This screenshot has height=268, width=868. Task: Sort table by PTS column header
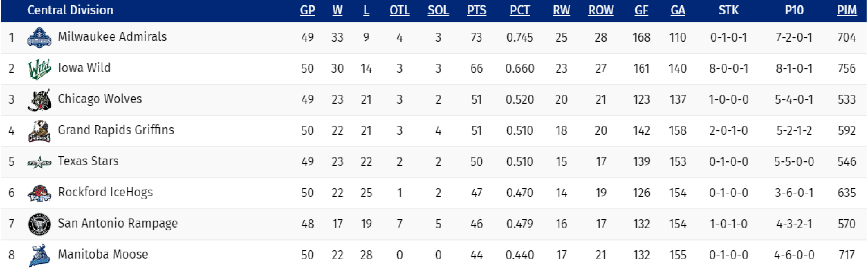click(x=476, y=10)
